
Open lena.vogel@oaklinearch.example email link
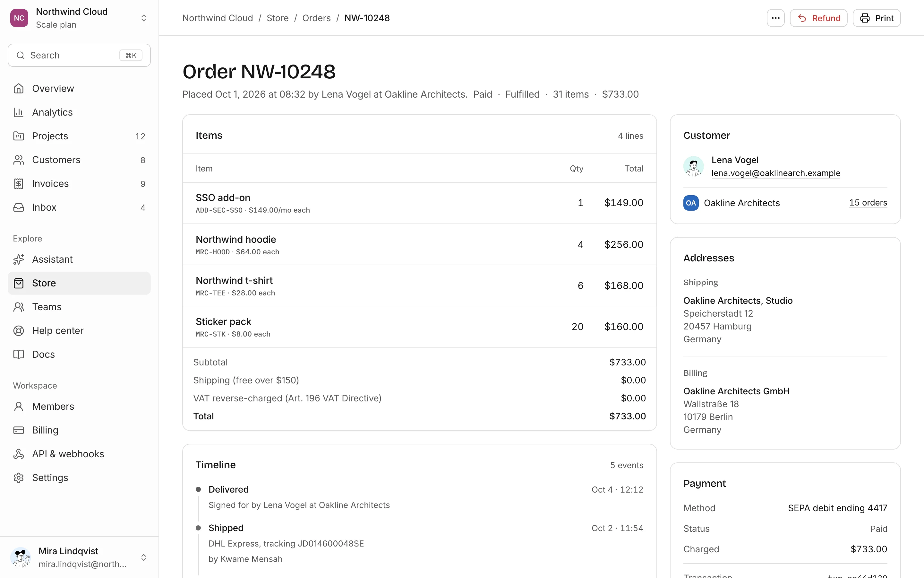click(x=775, y=173)
